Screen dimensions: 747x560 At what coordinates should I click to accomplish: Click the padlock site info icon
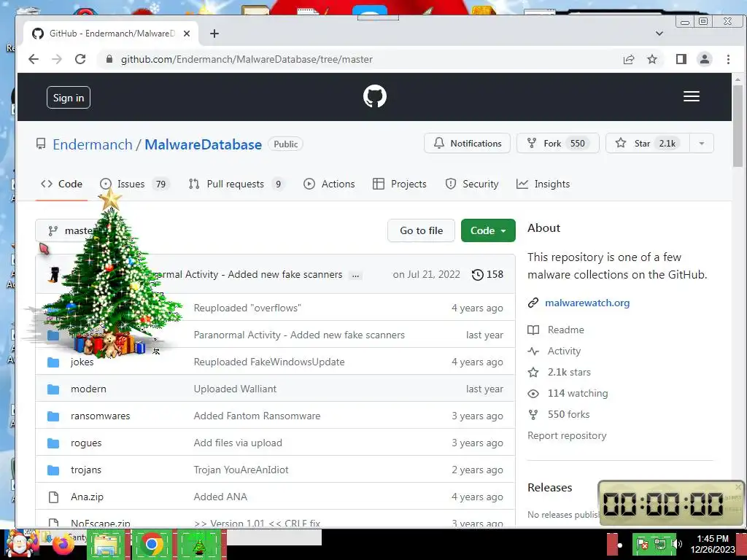click(x=109, y=59)
